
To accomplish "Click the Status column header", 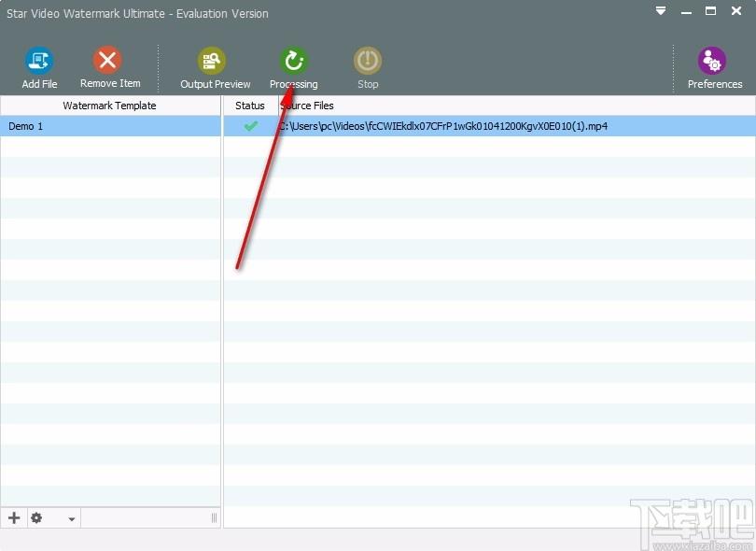I will point(250,106).
